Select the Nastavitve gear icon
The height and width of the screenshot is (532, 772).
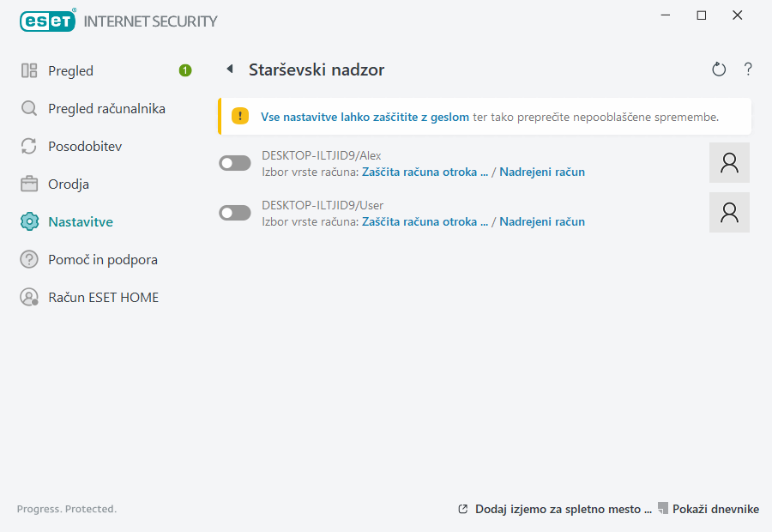pyautogui.click(x=27, y=221)
